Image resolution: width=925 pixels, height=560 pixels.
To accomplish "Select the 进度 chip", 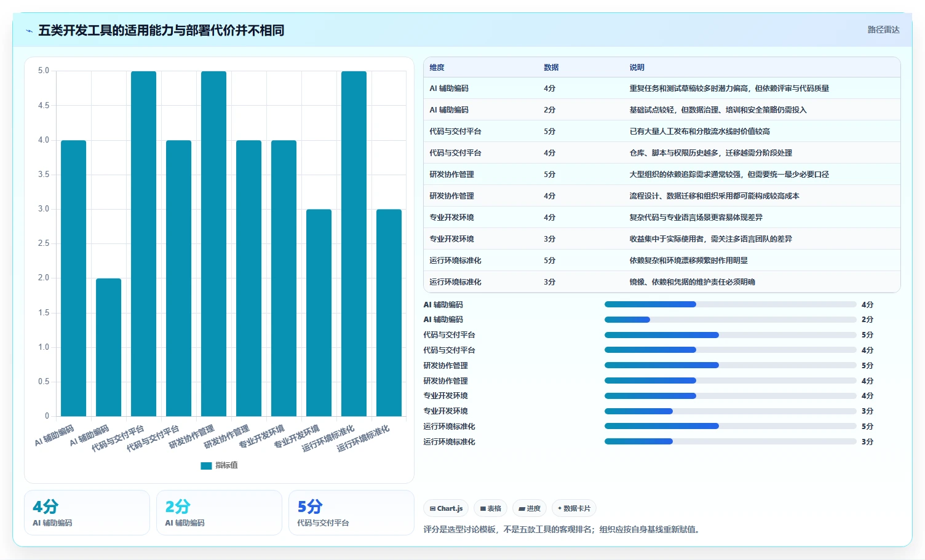I will (x=530, y=508).
